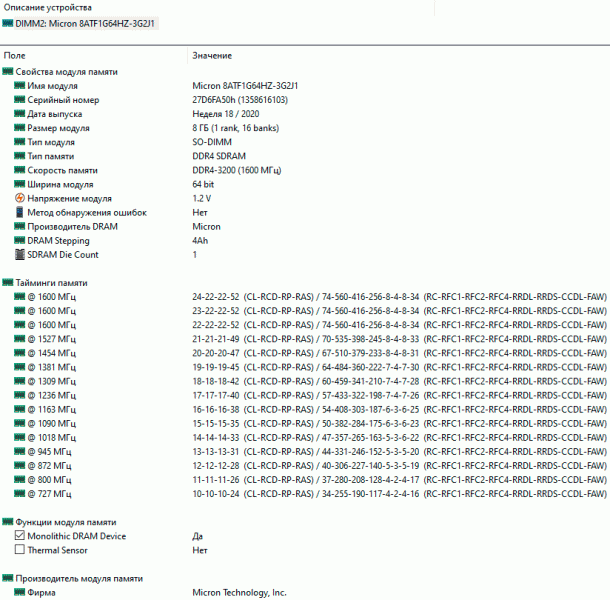Screen dimensions: 610x600
Task: Click the icon next to 'Серийный номер'
Action: [x=19, y=99]
